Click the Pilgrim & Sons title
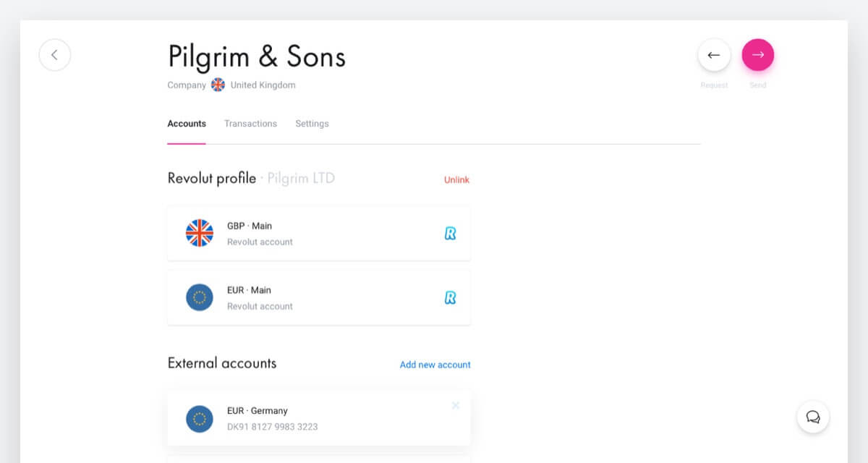Image resolution: width=868 pixels, height=463 pixels. pyautogui.click(x=257, y=56)
